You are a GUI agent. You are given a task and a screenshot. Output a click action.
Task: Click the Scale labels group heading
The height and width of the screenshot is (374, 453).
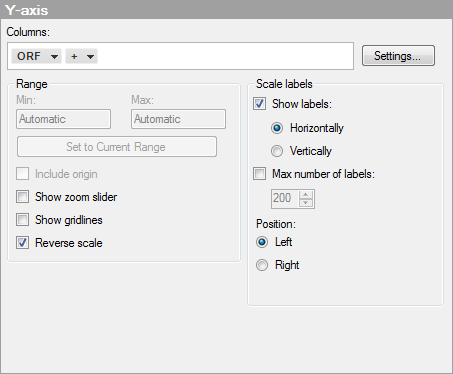point(284,84)
